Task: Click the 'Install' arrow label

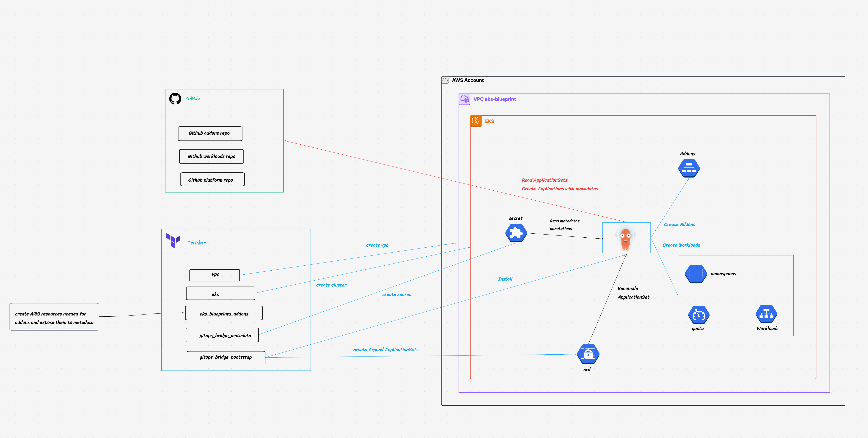Action: coord(505,279)
